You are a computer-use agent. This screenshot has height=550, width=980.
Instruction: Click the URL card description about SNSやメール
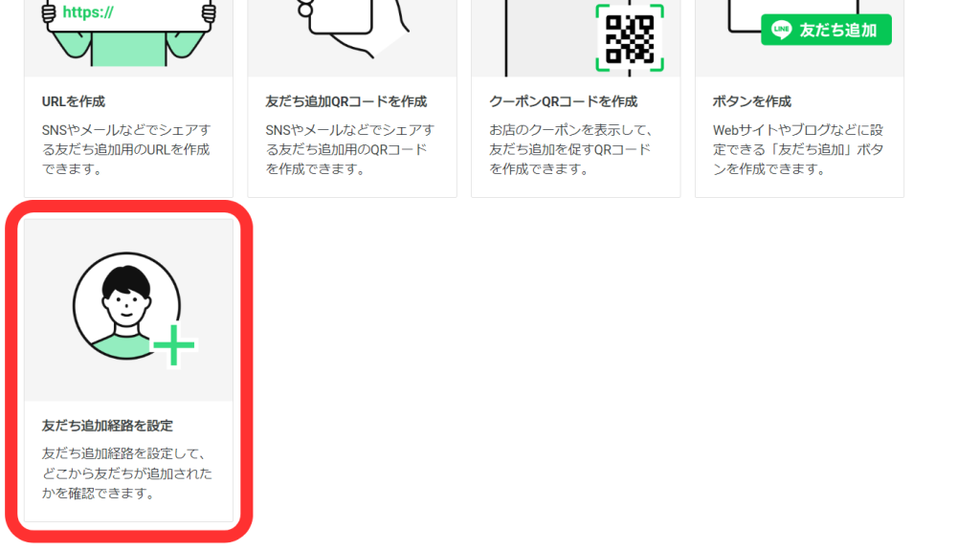click(x=126, y=149)
